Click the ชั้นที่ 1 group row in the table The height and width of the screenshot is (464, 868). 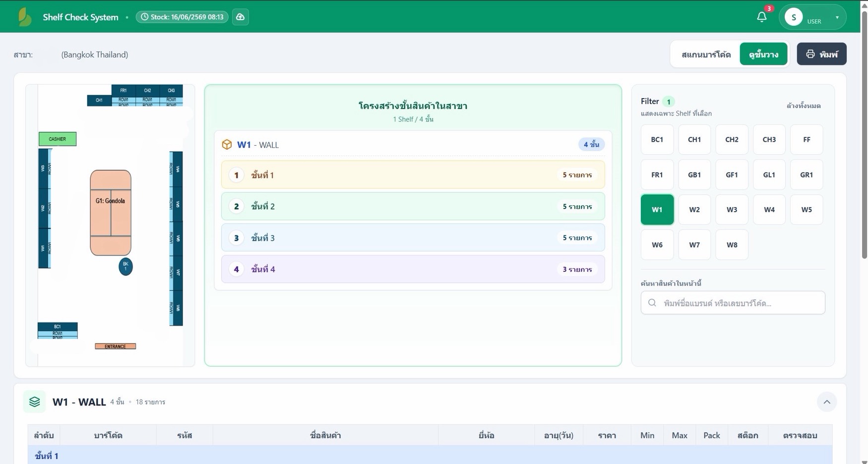point(430,456)
